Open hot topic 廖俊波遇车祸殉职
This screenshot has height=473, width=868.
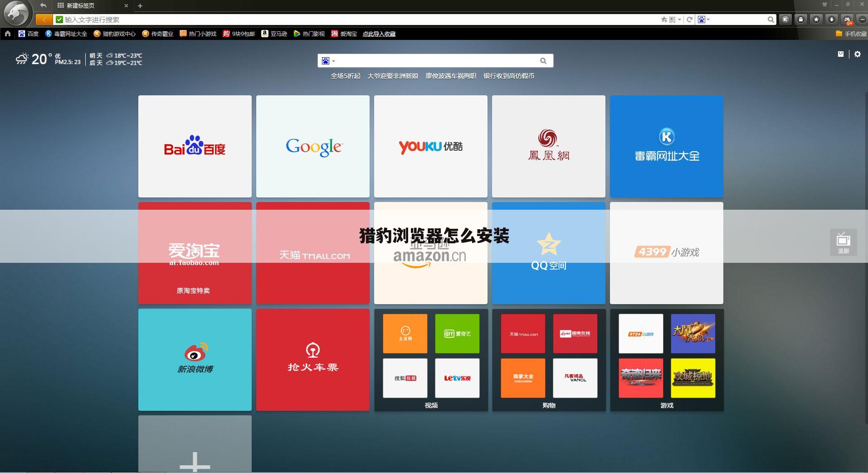pos(451,76)
